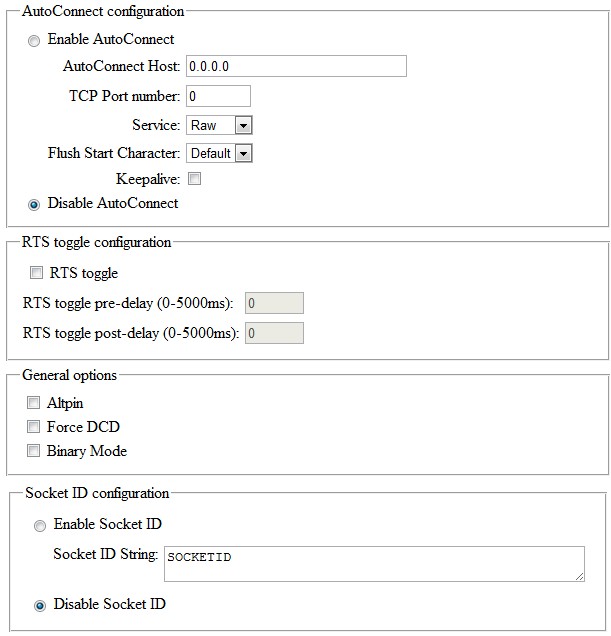Screen dimensions: 611x636
Task: Enable the Keepalive checkbox
Action: coord(194,178)
